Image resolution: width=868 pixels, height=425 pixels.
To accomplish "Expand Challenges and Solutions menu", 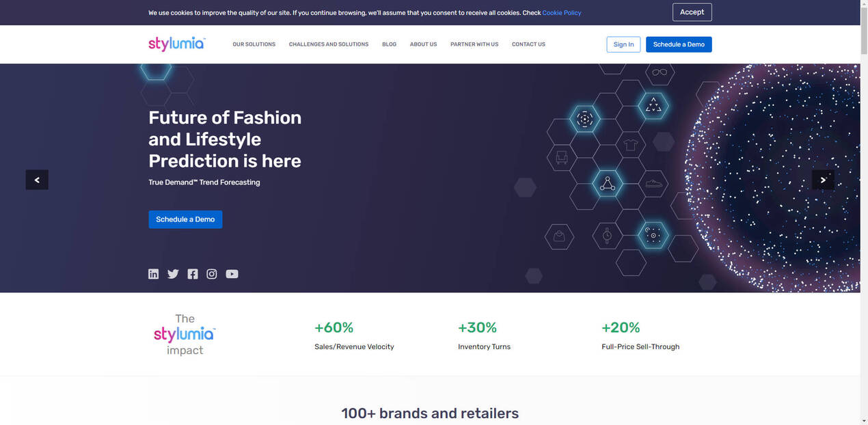I will [x=329, y=44].
